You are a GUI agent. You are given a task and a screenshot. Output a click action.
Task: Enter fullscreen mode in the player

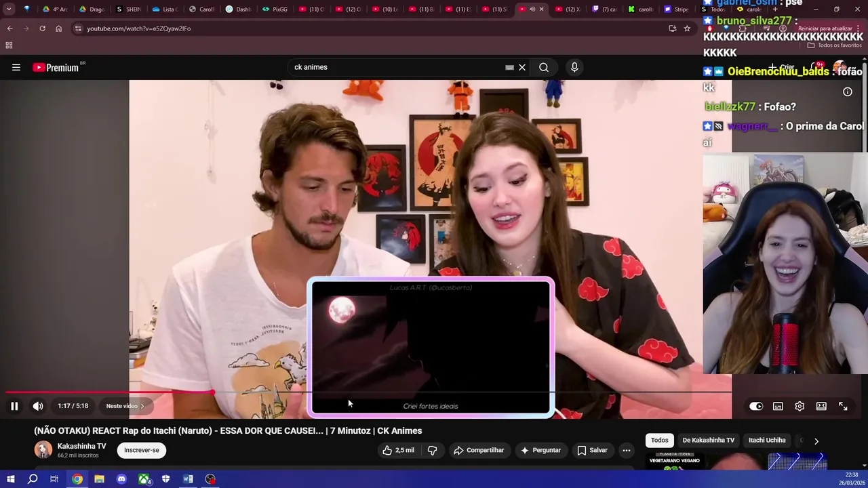point(843,406)
